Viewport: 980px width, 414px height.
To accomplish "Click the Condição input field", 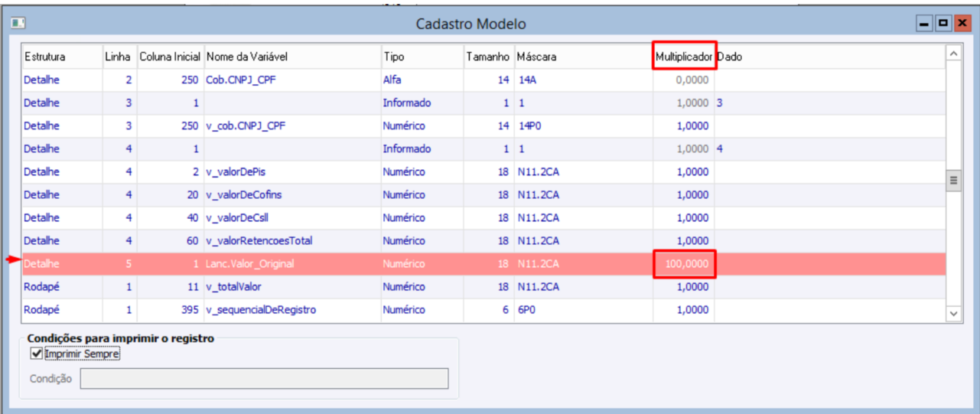I will pos(264,379).
